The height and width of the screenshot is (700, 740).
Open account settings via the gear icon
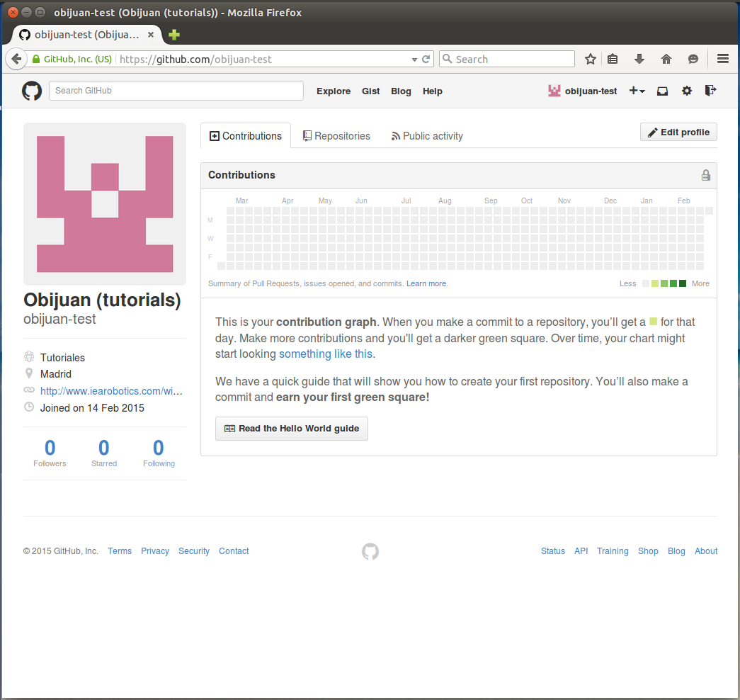[686, 91]
